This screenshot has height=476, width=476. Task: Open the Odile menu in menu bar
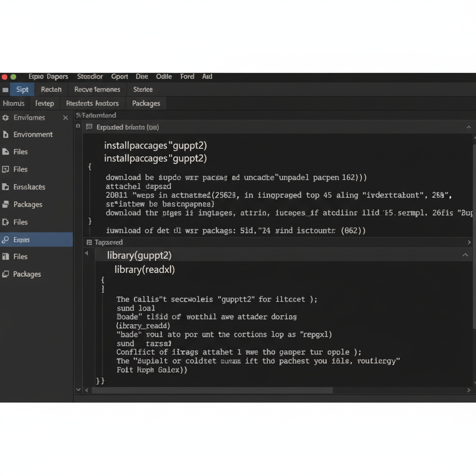164,77
